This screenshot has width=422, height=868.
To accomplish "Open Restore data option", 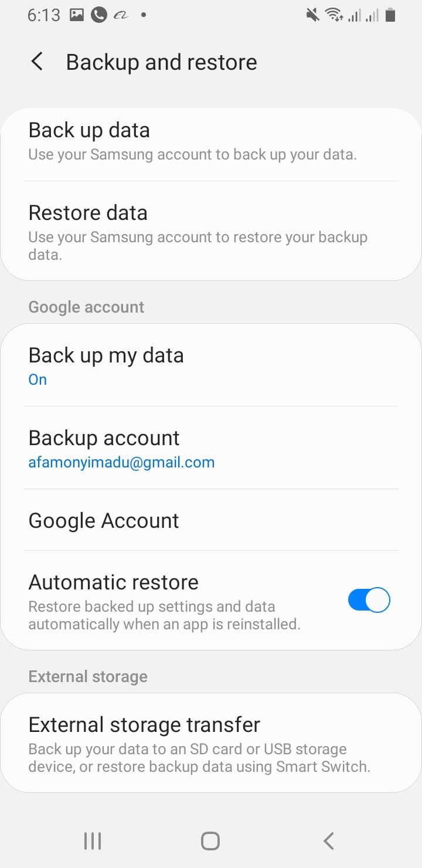I will click(211, 232).
